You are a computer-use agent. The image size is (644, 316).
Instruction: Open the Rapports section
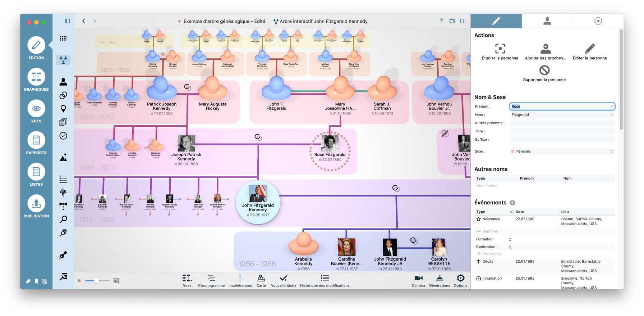click(x=36, y=143)
